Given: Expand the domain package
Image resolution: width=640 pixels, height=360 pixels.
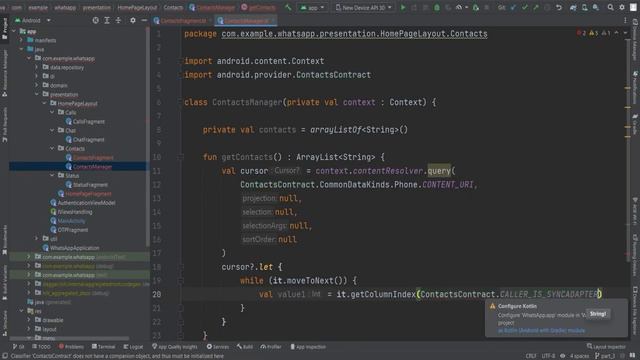Looking at the screenshot, I should click(x=37, y=85).
